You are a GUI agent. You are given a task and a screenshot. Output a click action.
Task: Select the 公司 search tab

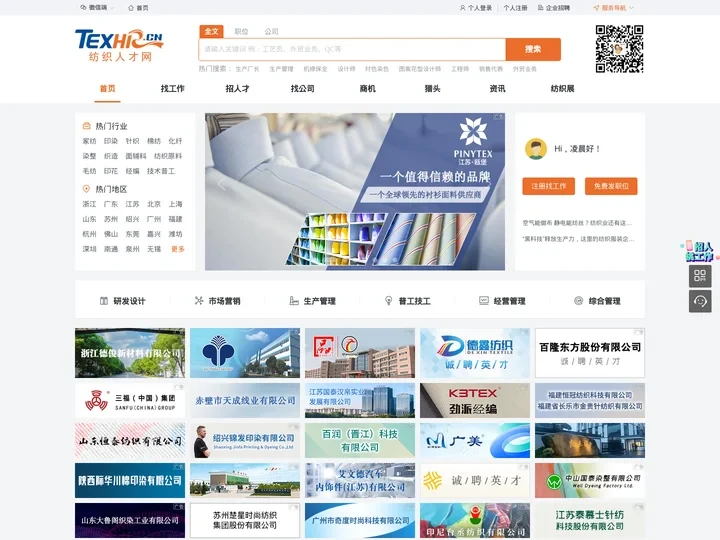pyautogui.click(x=271, y=31)
